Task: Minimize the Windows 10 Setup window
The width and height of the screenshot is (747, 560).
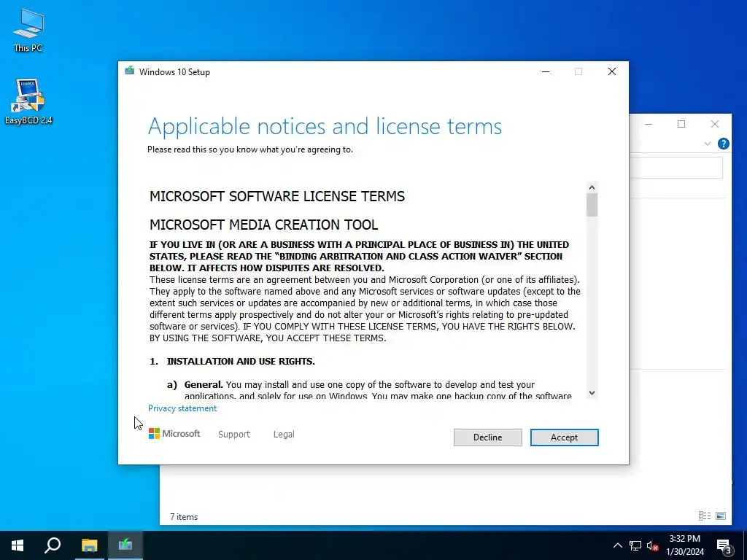Action: click(546, 71)
